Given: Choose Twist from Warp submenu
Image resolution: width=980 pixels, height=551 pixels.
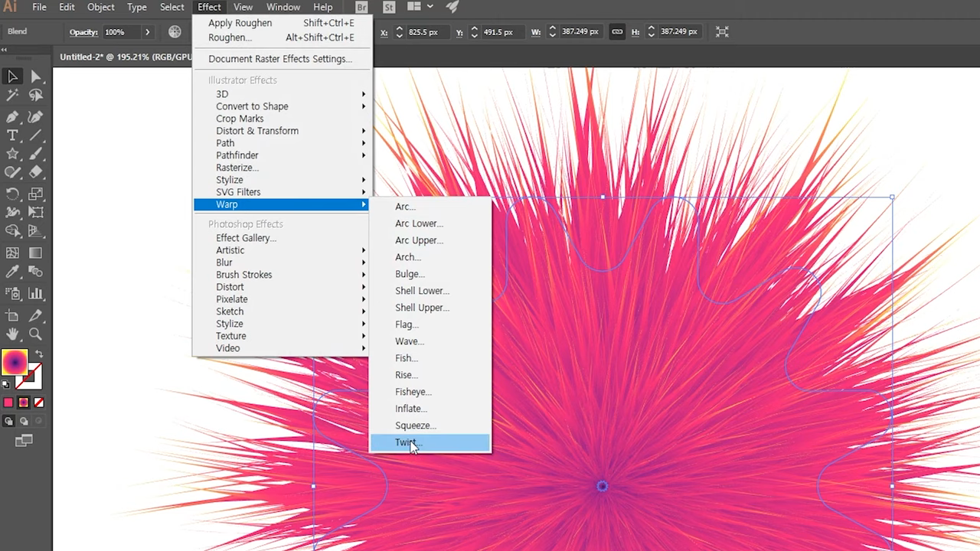Looking at the screenshot, I should (x=430, y=442).
